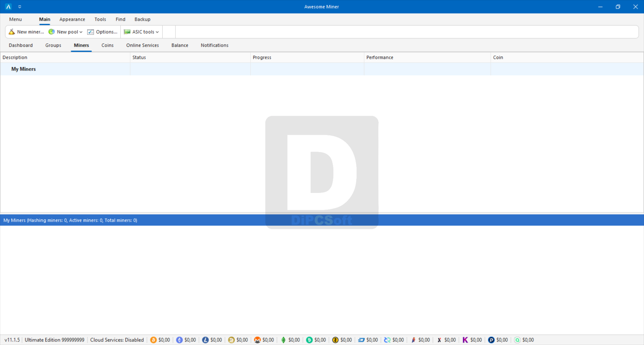Click the green Ethereum Classic icon

coord(283,340)
